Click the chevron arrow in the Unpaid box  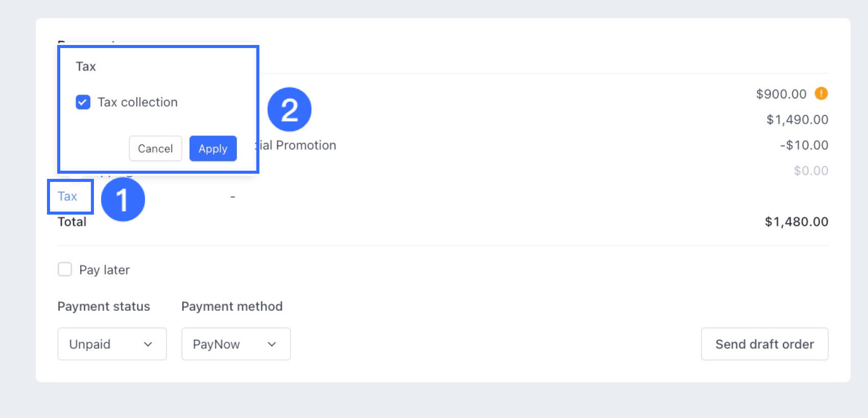148,344
